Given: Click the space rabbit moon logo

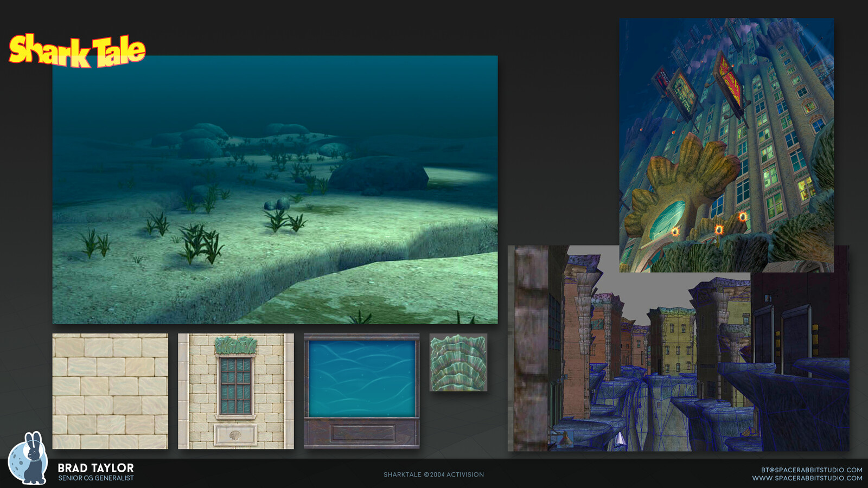Looking at the screenshot, I should coord(28,458).
